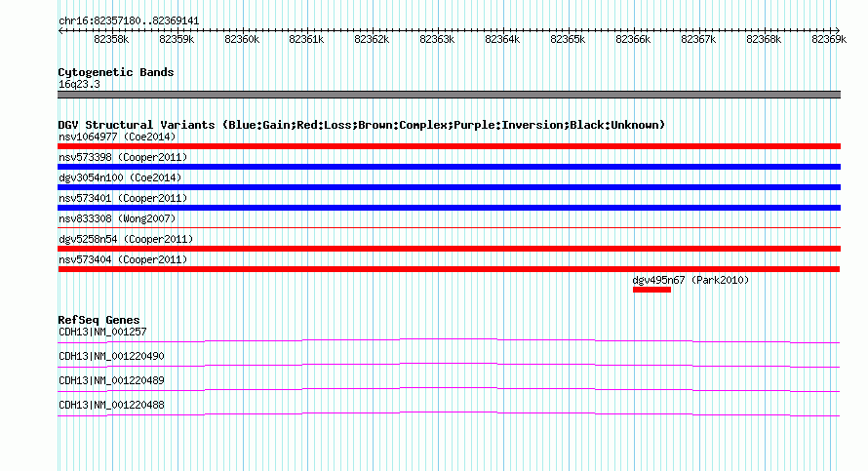
Task: Click the nsv1064977 (Coe2014) variant label
Action: click(x=117, y=137)
